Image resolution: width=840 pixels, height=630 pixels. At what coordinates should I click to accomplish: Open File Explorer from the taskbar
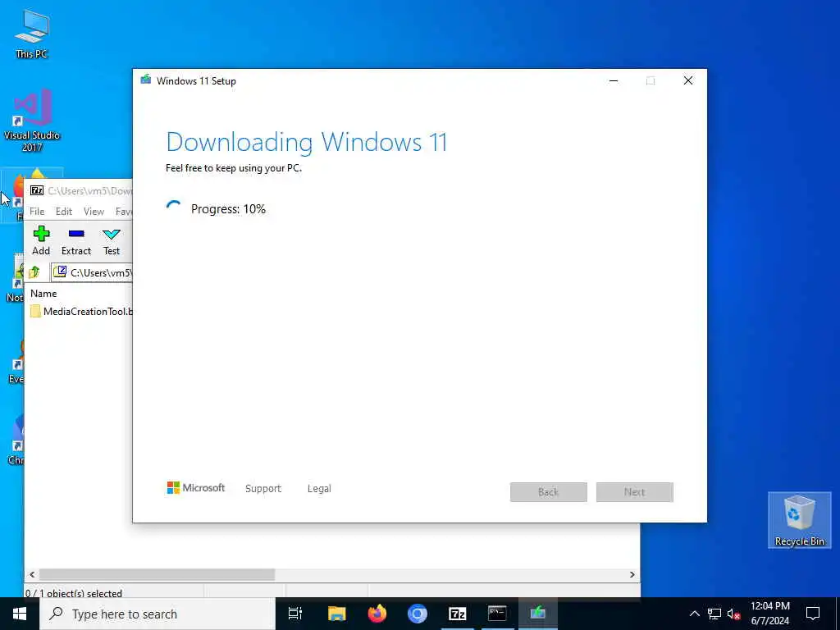tap(337, 614)
